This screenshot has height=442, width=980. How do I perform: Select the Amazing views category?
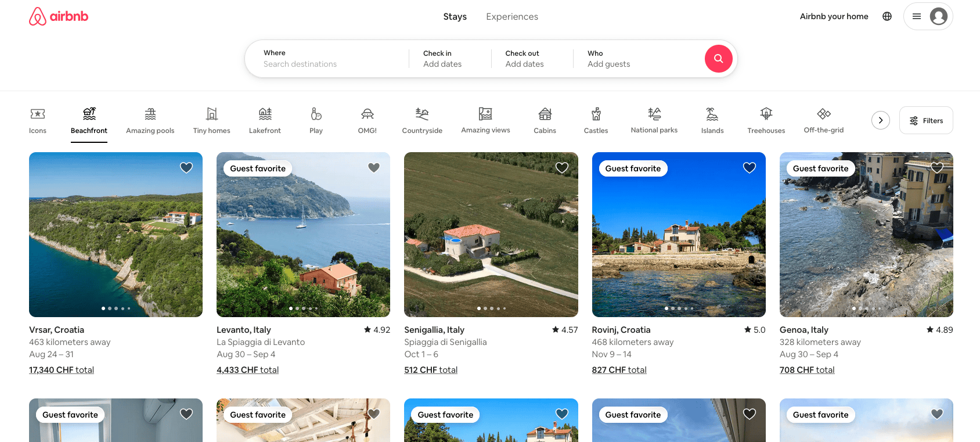pyautogui.click(x=486, y=121)
